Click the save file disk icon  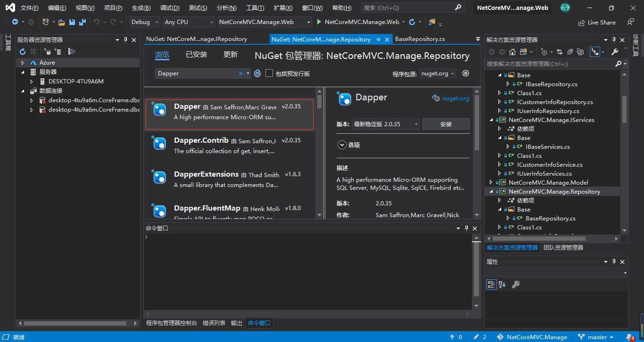point(72,22)
